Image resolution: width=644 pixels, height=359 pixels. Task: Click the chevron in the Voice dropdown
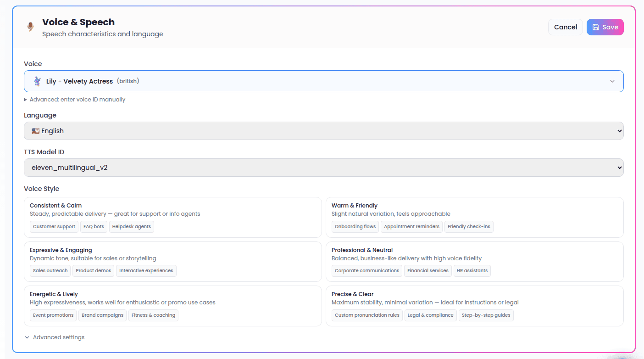tap(612, 81)
